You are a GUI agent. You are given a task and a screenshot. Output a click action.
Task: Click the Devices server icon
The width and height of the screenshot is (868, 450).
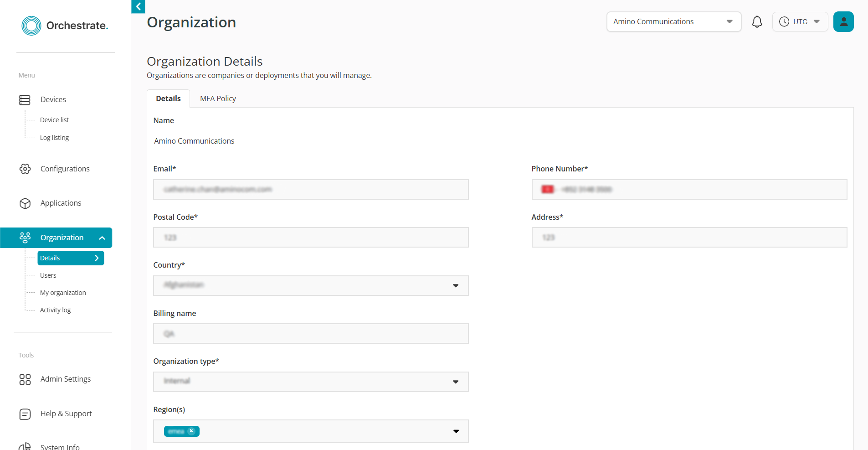tap(25, 100)
